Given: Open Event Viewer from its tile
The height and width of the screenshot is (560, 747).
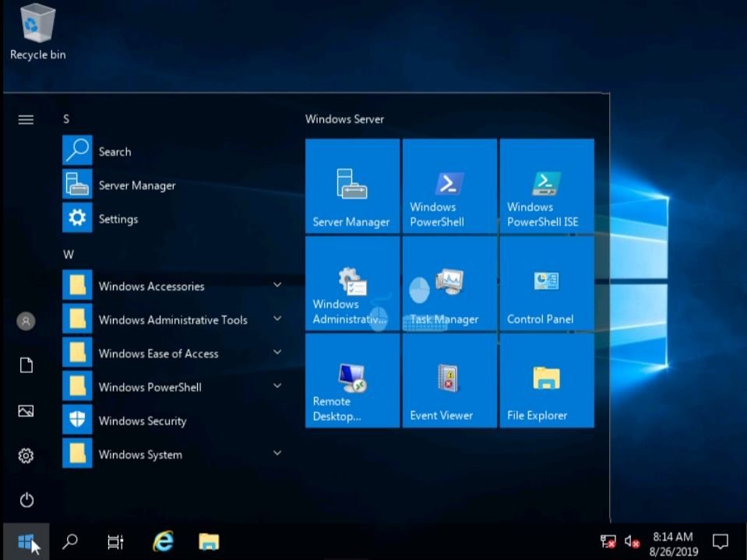Looking at the screenshot, I should click(x=449, y=379).
